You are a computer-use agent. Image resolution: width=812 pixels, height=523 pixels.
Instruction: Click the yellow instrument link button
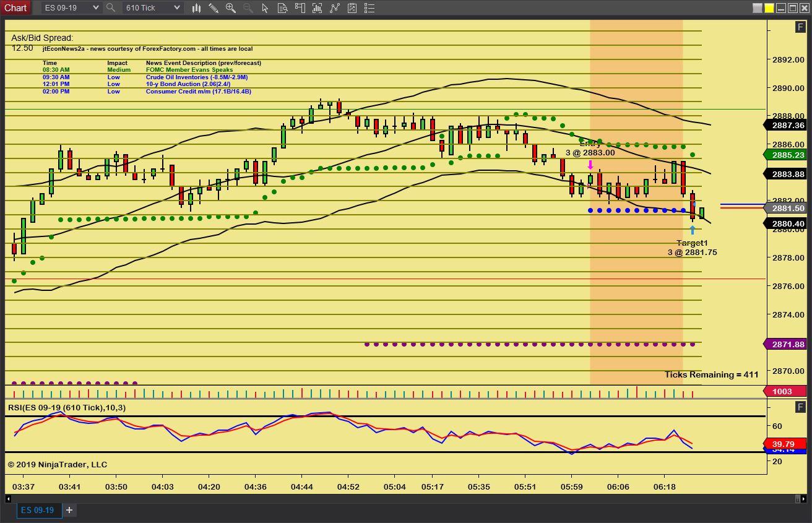coord(769,8)
